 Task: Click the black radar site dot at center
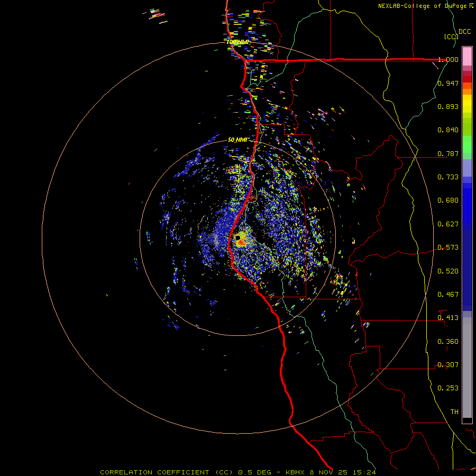[x=237, y=237]
